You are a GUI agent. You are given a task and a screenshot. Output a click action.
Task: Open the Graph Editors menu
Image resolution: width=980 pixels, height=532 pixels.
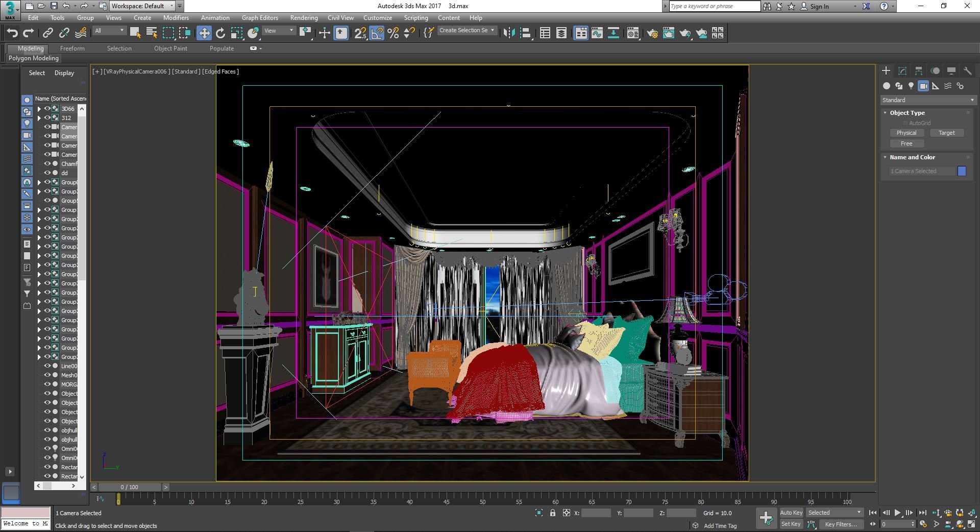click(260, 18)
